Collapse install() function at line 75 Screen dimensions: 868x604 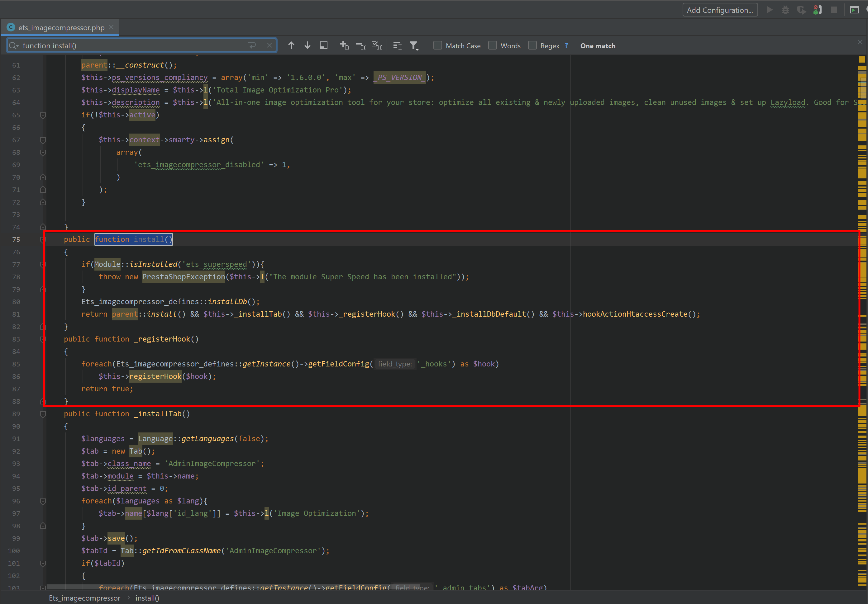pos(43,239)
